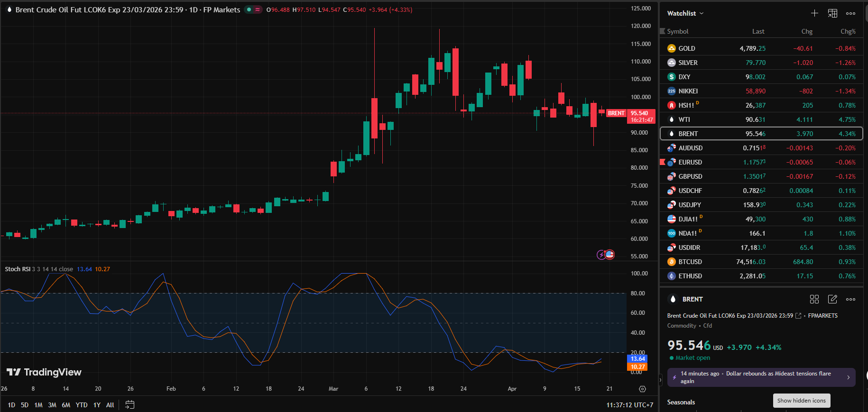Screen dimensions: 868x412
Task: Open watchlist advanced view table icon
Action: [x=832, y=13]
